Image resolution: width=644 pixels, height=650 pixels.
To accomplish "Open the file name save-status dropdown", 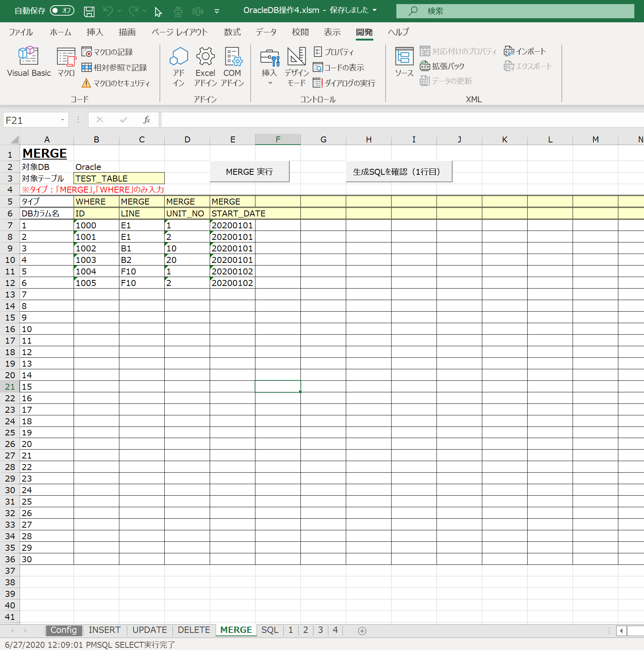I will click(374, 10).
